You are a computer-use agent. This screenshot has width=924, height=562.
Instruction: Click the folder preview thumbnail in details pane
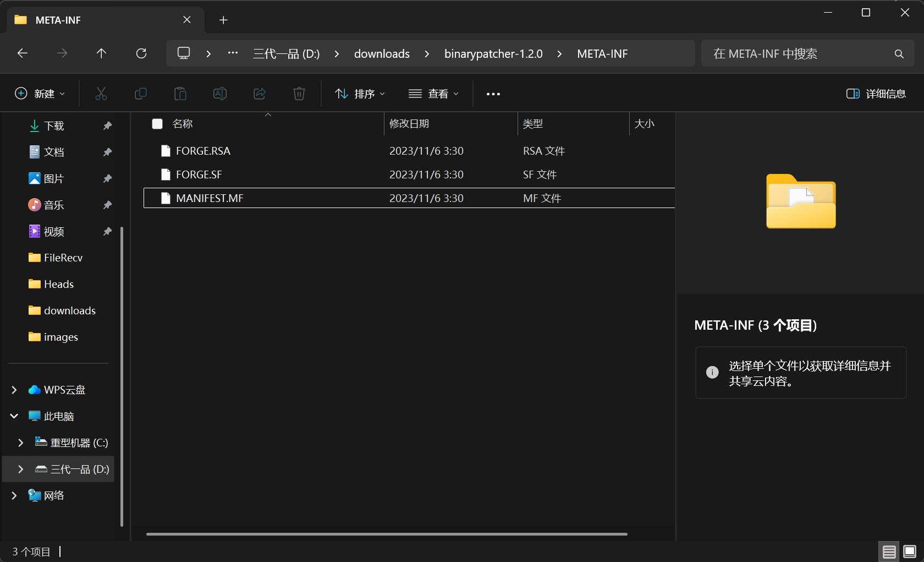pyautogui.click(x=801, y=201)
